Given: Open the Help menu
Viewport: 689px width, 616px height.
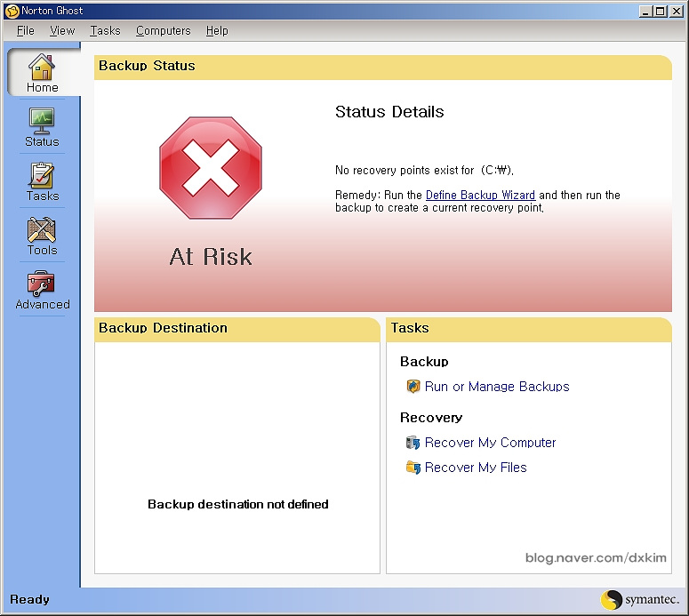Looking at the screenshot, I should (x=217, y=31).
